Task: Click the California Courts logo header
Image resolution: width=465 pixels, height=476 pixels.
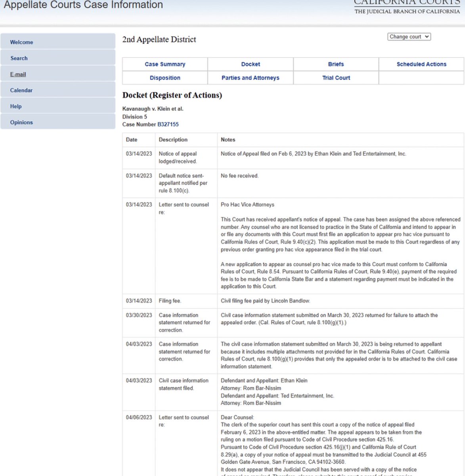Action: tap(407, 6)
